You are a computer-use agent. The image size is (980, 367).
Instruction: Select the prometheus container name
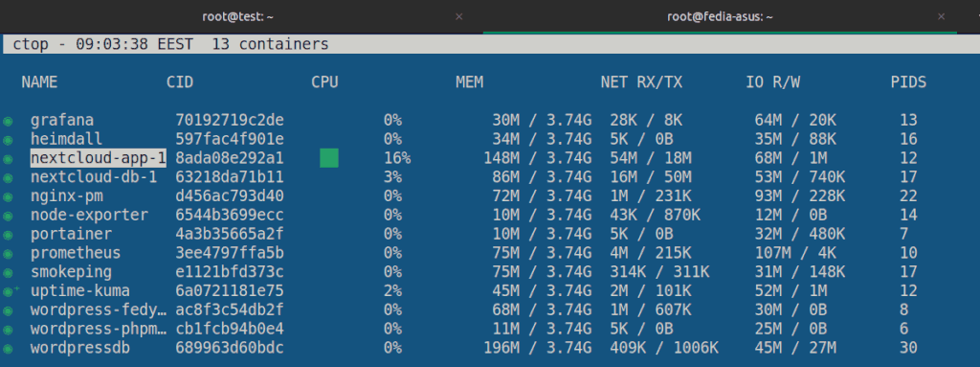click(x=76, y=253)
